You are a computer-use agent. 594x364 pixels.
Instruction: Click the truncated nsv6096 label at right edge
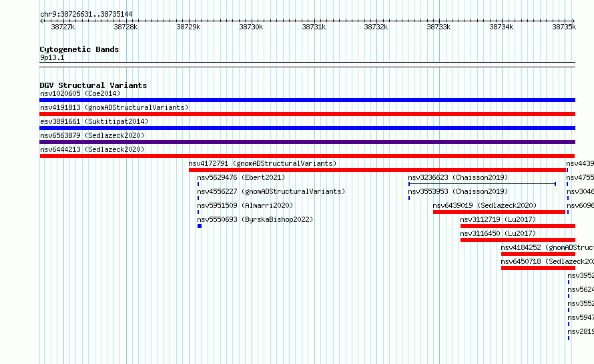(x=580, y=205)
